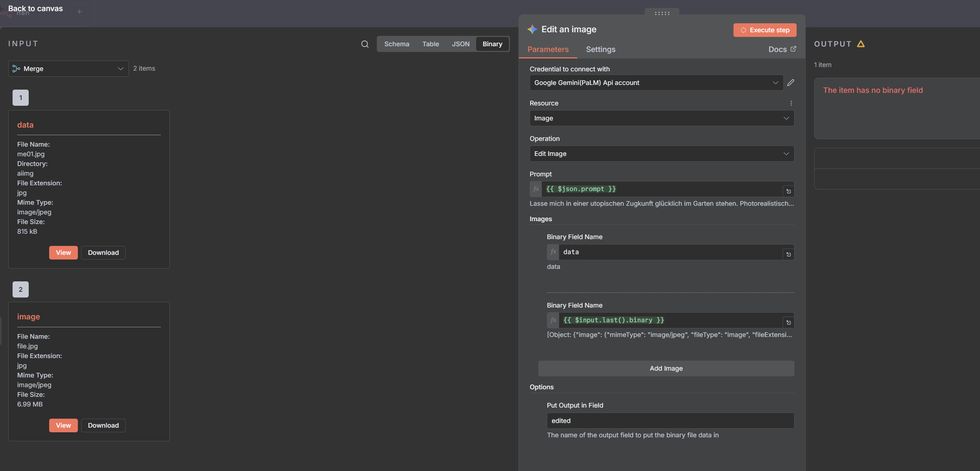The image size is (980, 471).
Task: Open the Merge input node dropdown
Action: coord(69,69)
